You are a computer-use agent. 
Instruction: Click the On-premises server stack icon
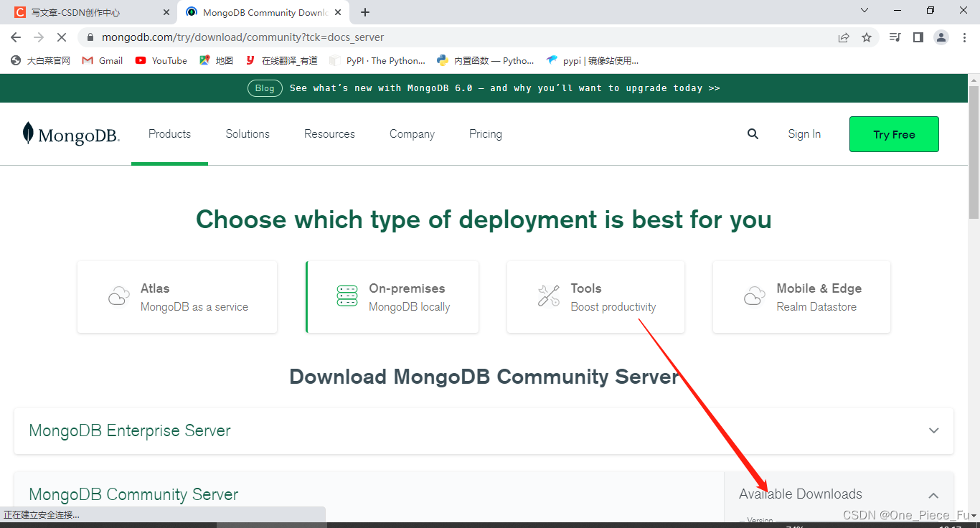point(347,296)
